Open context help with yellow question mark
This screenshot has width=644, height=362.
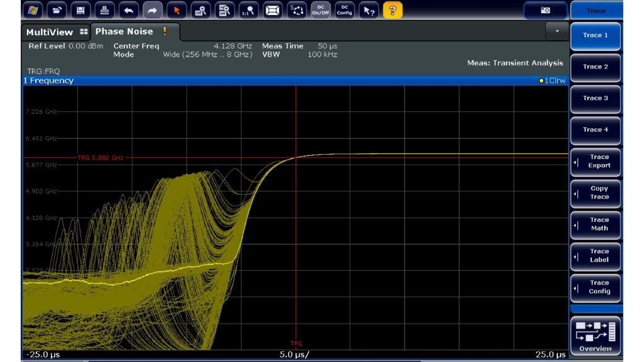coord(392,10)
